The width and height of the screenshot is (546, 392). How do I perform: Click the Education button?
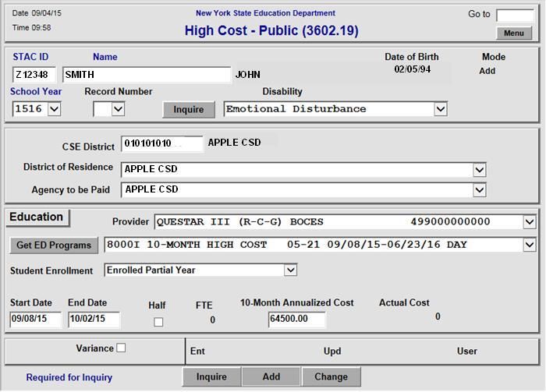click(37, 217)
